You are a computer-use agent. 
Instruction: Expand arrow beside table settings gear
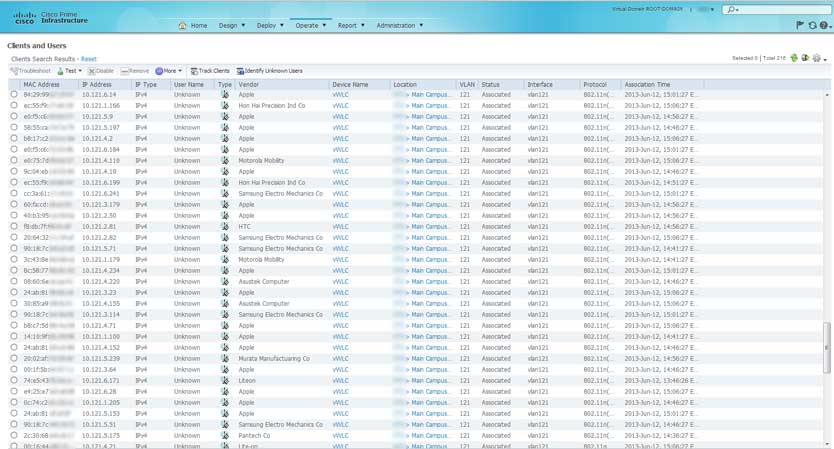(825, 60)
